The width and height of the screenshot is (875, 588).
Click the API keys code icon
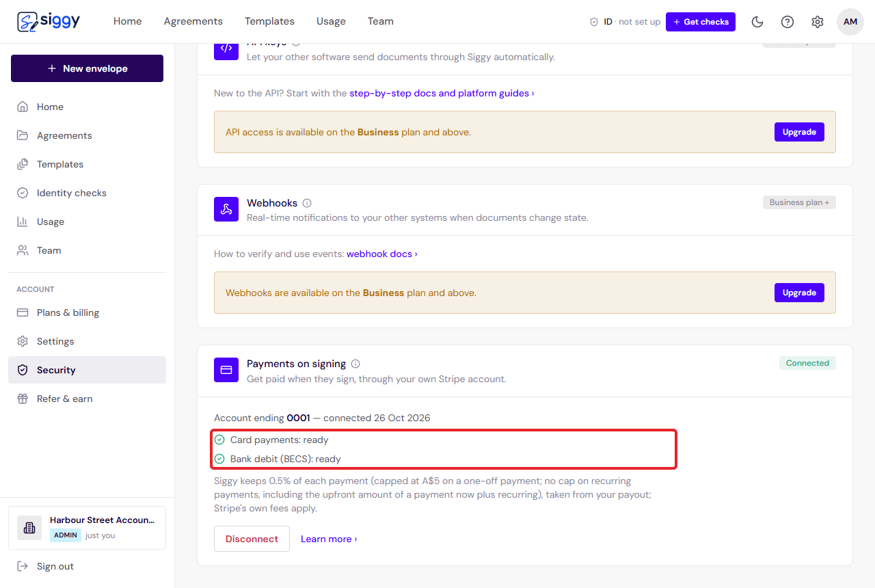click(x=226, y=49)
